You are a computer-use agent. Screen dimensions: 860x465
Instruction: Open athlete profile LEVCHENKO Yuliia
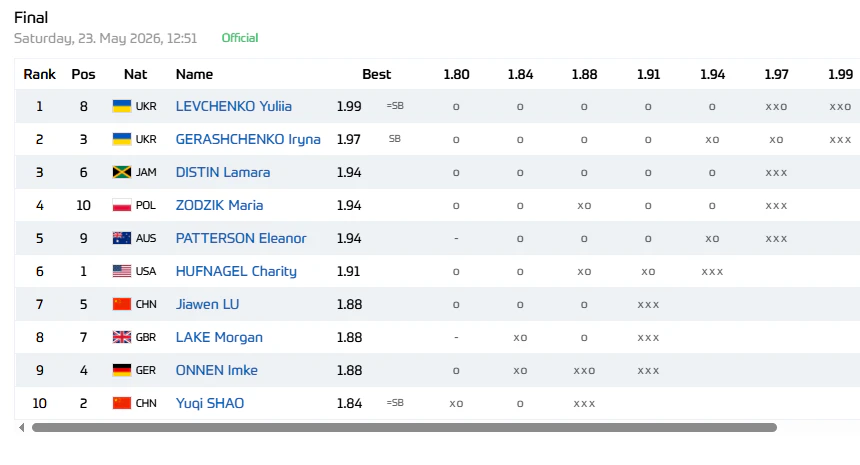tap(234, 106)
